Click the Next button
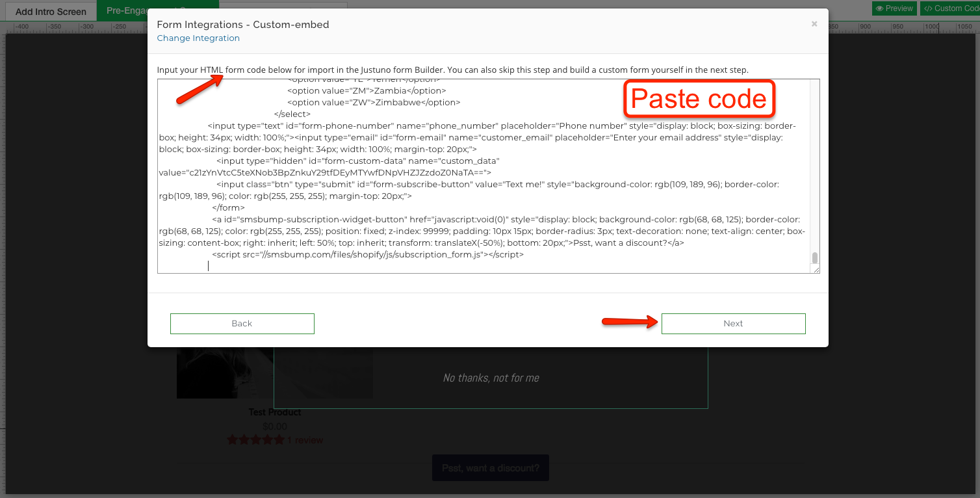This screenshot has width=980, height=498. pyautogui.click(x=733, y=324)
